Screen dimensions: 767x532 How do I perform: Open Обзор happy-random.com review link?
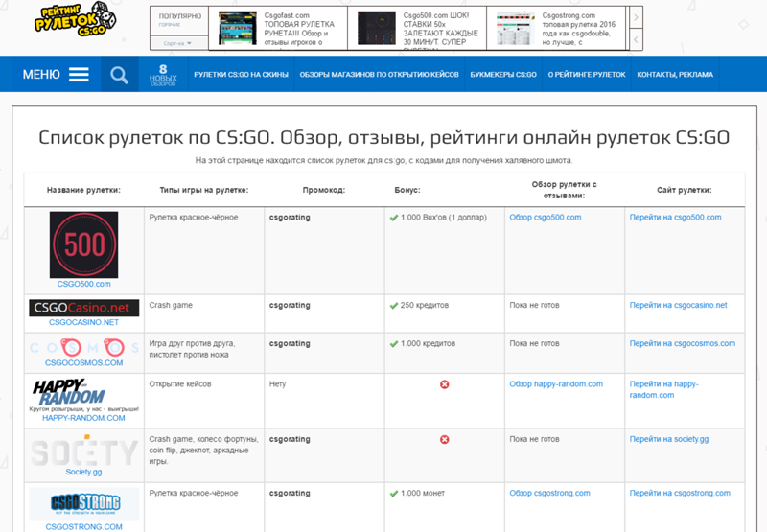click(556, 384)
